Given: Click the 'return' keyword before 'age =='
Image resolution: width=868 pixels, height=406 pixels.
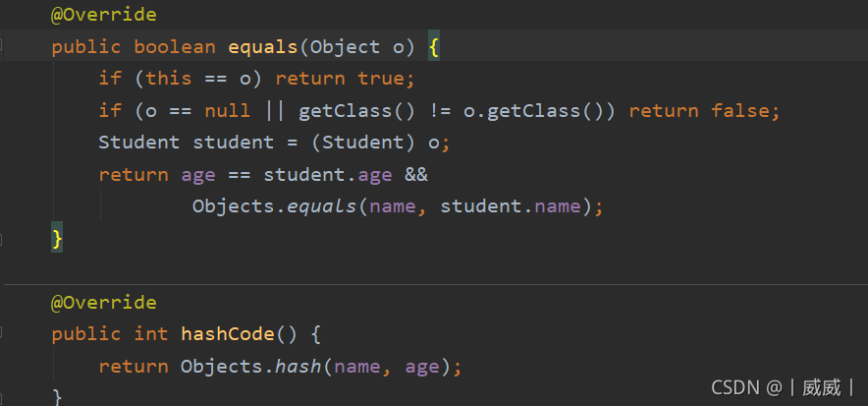Looking at the screenshot, I should click(133, 175).
